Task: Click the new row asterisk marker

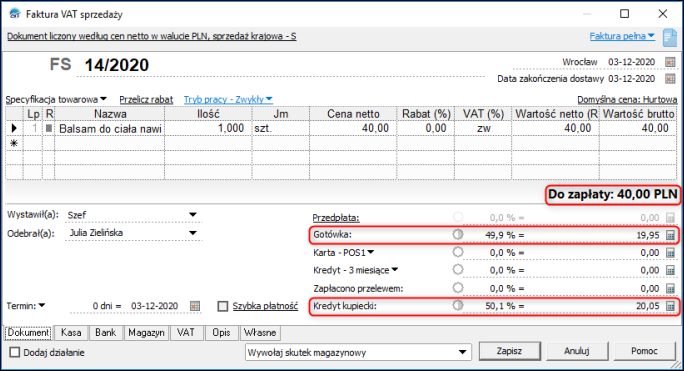Action: pos(14,143)
